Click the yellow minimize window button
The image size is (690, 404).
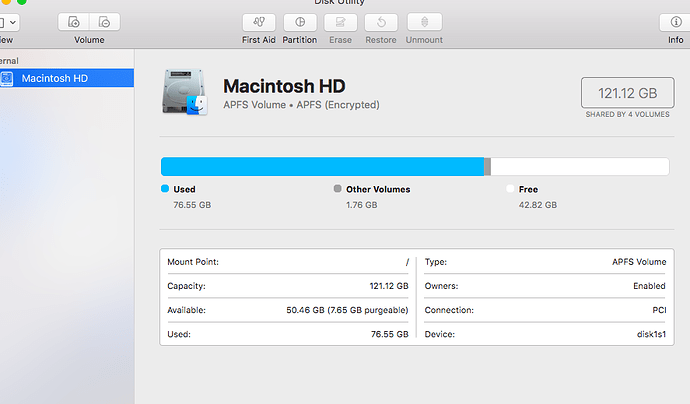point(7,1)
